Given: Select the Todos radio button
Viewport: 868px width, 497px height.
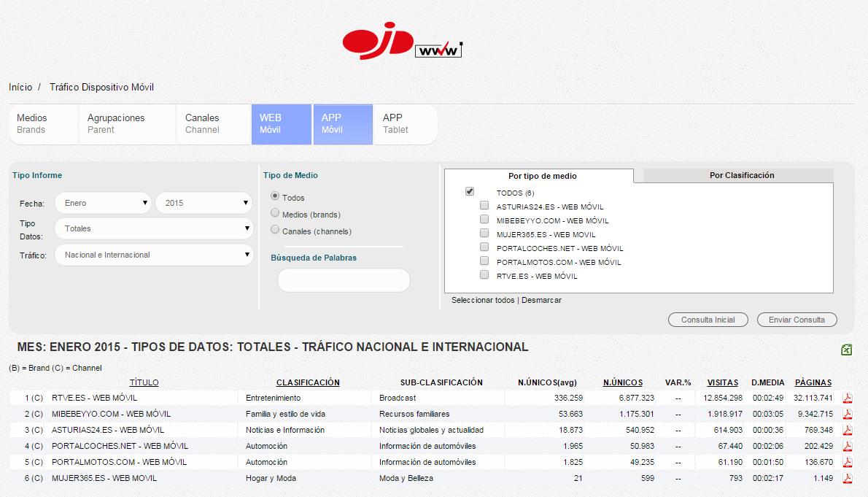Looking at the screenshot, I should click(x=275, y=196).
